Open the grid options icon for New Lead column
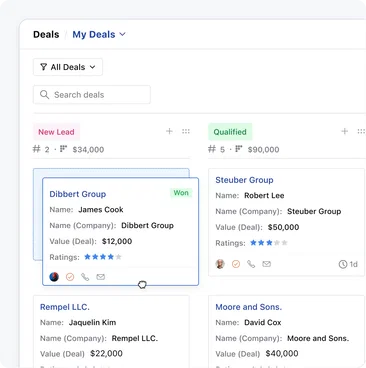 (x=186, y=131)
